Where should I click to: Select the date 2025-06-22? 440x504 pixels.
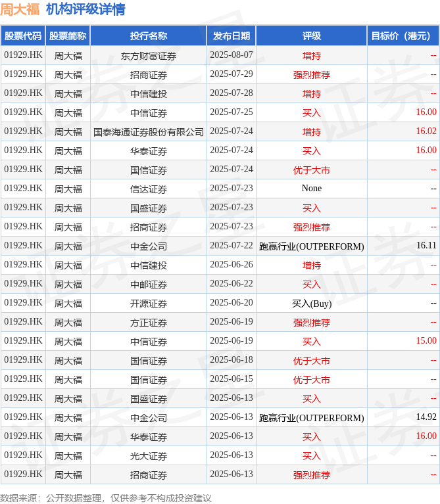[232, 283]
